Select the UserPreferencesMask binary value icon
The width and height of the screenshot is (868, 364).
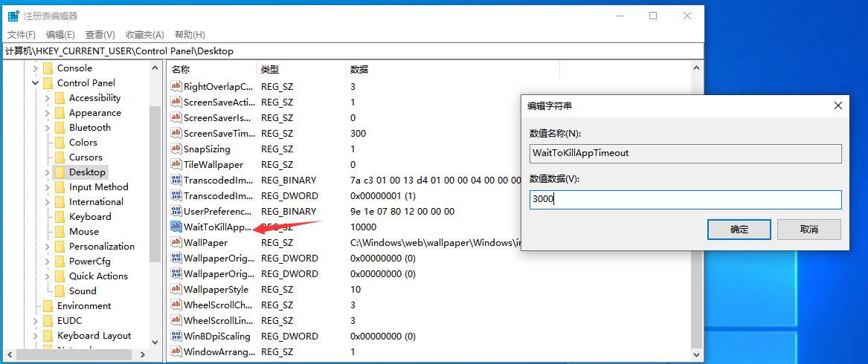point(176,212)
